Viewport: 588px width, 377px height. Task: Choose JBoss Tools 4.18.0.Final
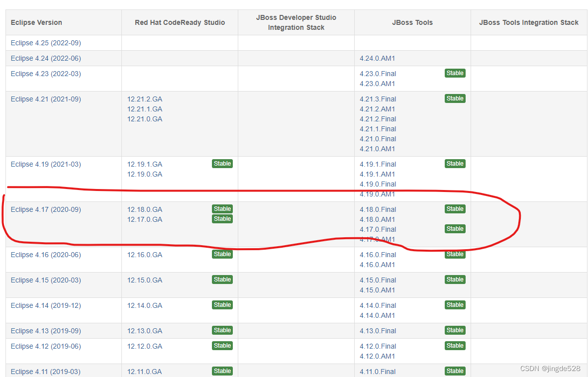[x=378, y=209]
